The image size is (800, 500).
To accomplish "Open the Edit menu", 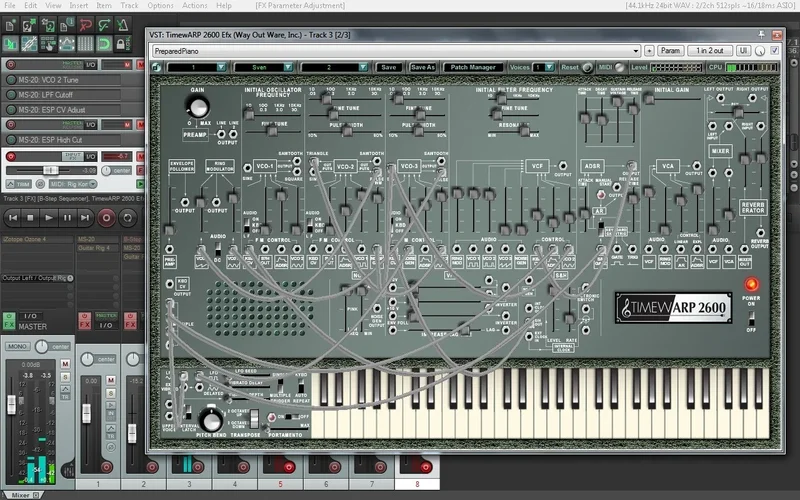I will point(31,6).
